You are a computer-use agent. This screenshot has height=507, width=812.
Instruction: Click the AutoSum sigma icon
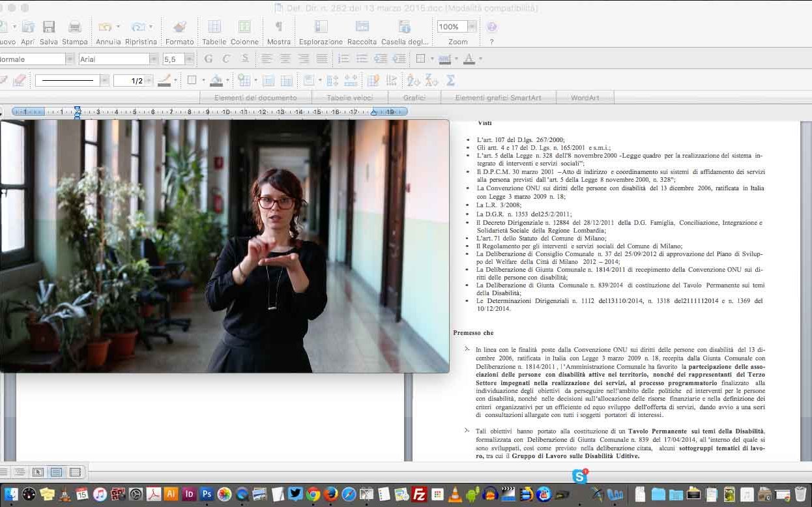(x=450, y=81)
